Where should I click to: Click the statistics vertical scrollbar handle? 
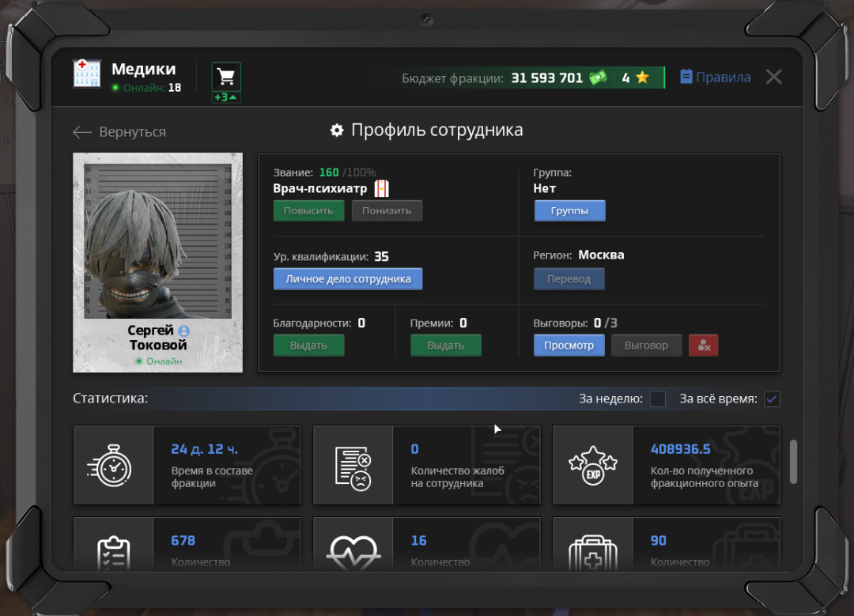pos(793,461)
